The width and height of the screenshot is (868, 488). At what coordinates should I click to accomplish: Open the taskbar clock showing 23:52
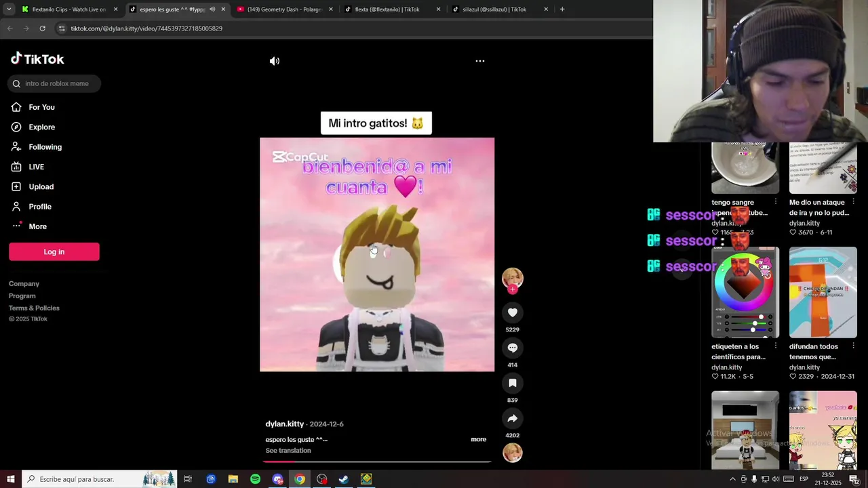(x=828, y=479)
